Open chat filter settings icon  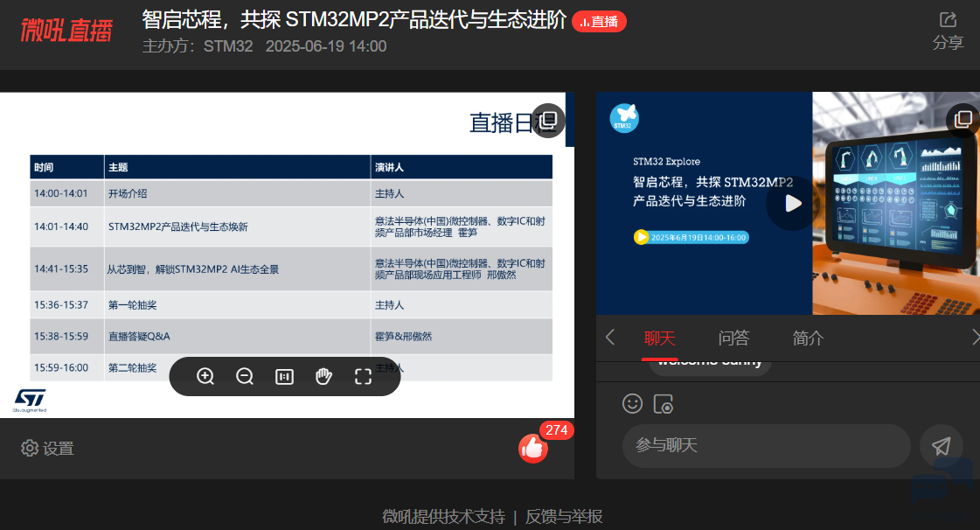pos(664,404)
